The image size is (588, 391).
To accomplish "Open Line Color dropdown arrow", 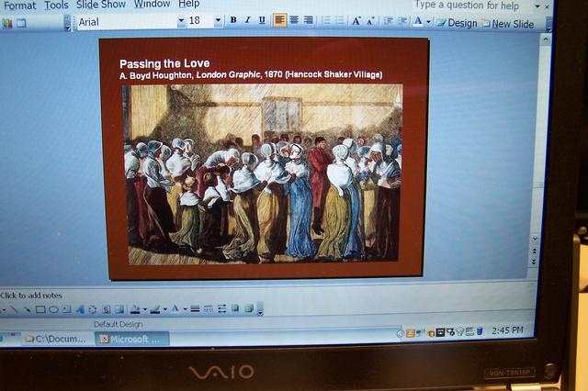I will point(164,309).
